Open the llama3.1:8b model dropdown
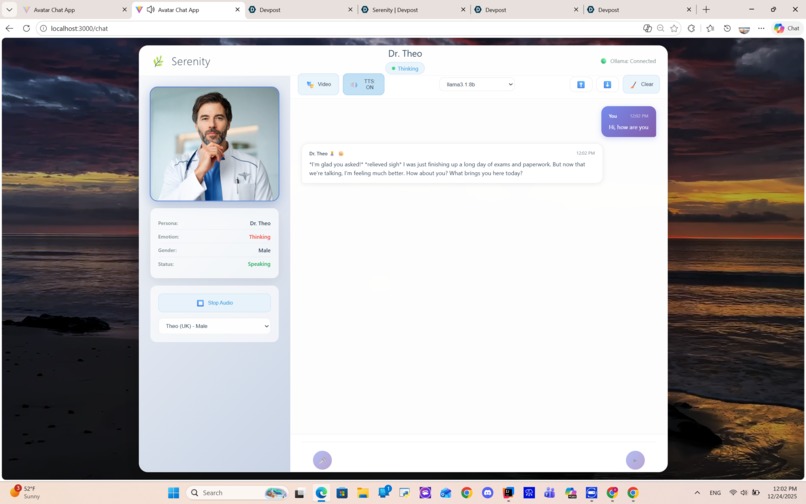The height and width of the screenshot is (504, 806). (477, 84)
